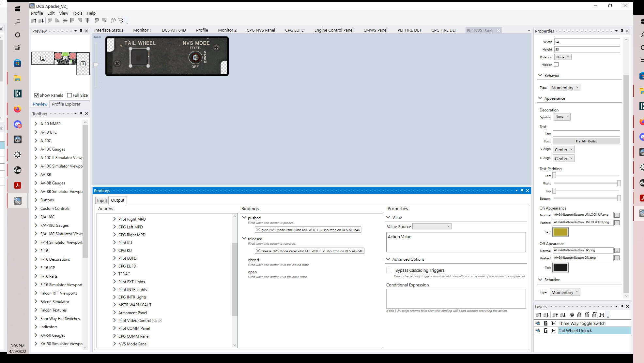The width and height of the screenshot is (644, 363).
Task: Click the Align Bottom toolbar icon
Action: pyautogui.click(x=57, y=21)
